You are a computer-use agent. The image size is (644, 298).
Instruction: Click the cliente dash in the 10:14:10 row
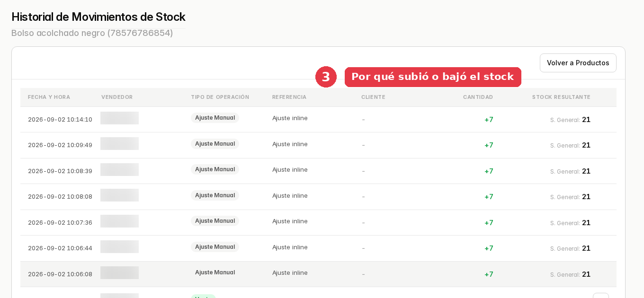pos(363,120)
